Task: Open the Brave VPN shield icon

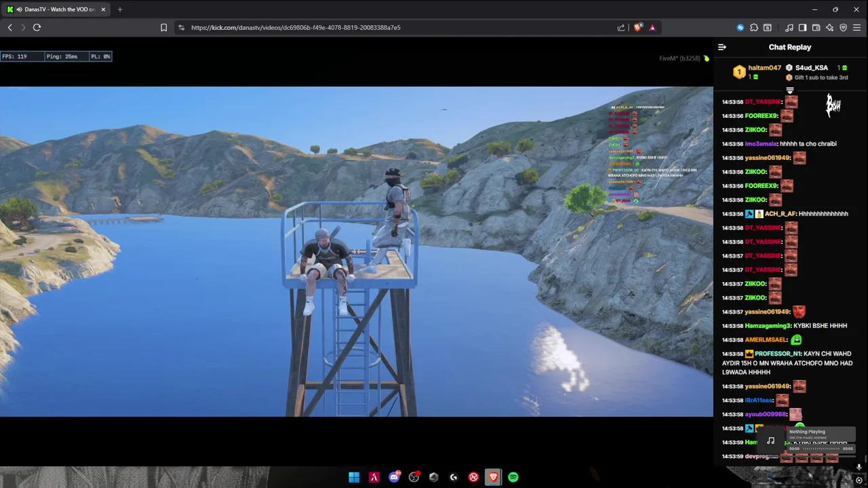Action: 844,28
